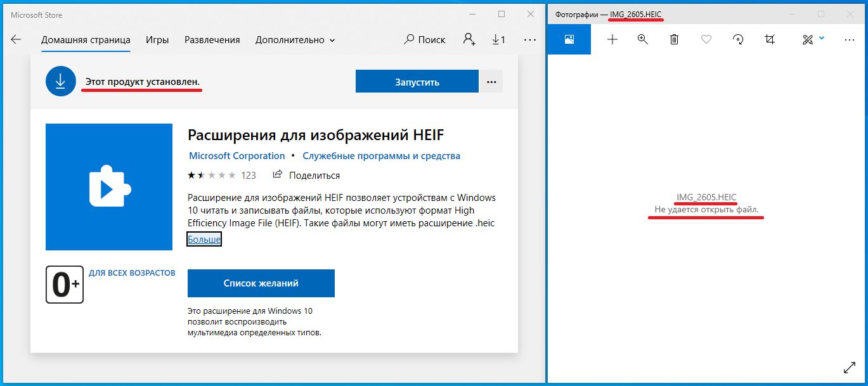
Task: Click the blue Запустить button
Action: point(417,82)
